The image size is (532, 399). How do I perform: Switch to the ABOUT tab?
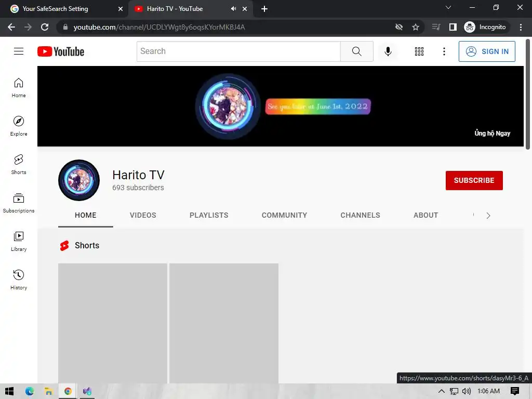426,216
